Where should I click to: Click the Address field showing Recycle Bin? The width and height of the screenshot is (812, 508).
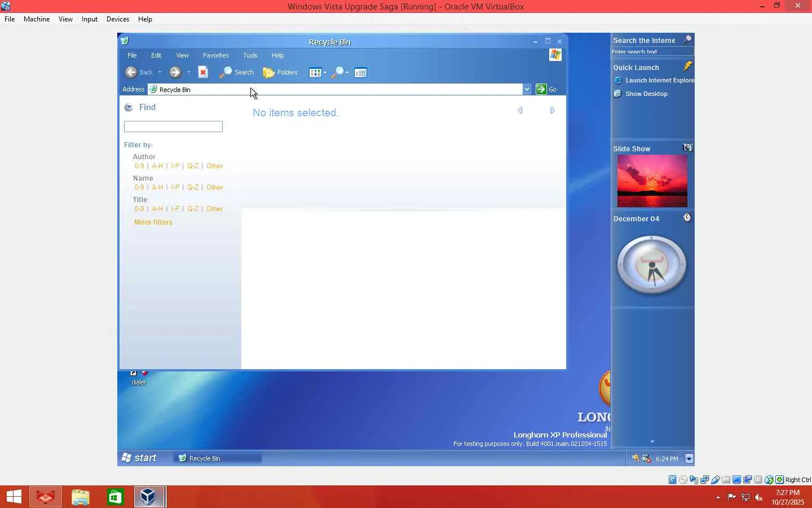[x=336, y=89]
